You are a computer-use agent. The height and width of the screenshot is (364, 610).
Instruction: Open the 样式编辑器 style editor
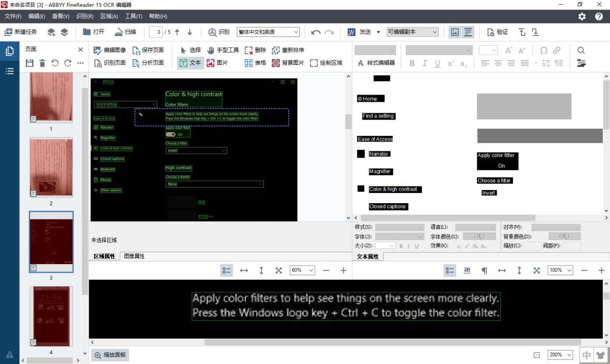376,63
